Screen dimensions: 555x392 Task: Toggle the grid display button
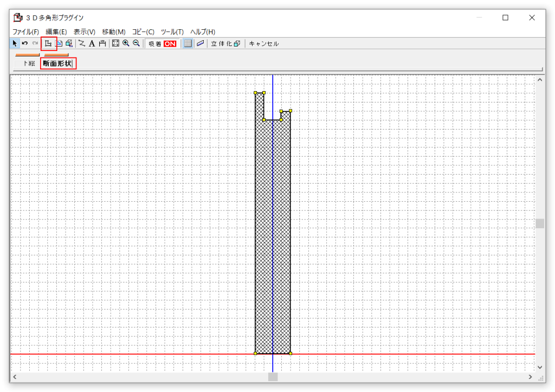pyautogui.click(x=188, y=43)
